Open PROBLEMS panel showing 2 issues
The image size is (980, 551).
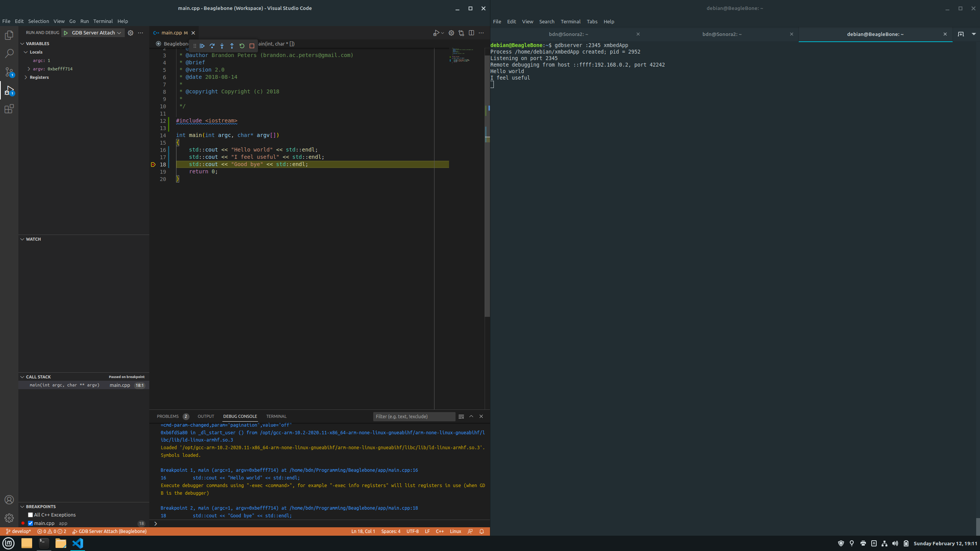[168, 416]
